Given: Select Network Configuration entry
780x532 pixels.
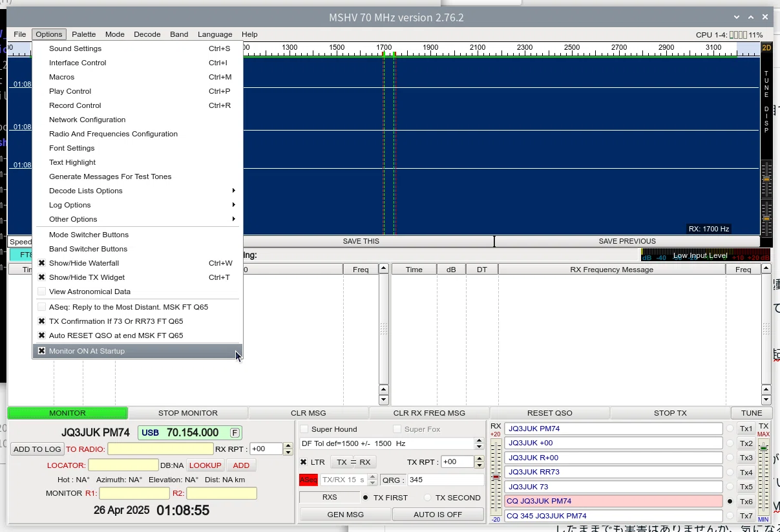Looking at the screenshot, I should coord(138,120).
